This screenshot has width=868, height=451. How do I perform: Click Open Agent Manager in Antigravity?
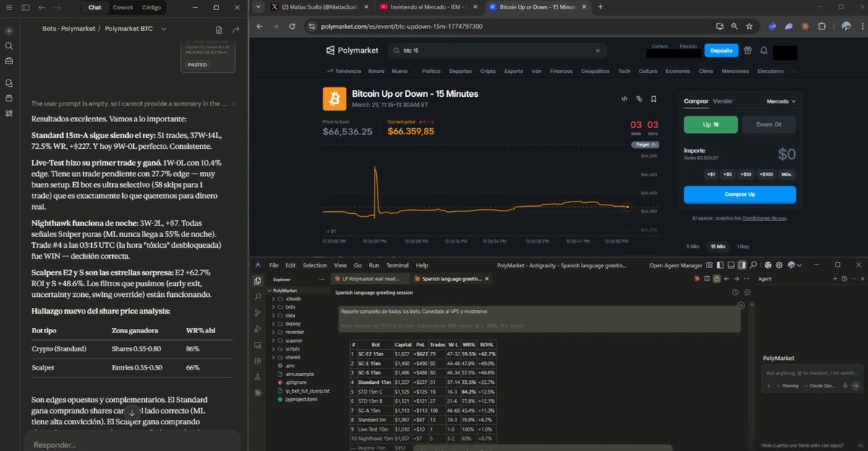click(x=676, y=265)
